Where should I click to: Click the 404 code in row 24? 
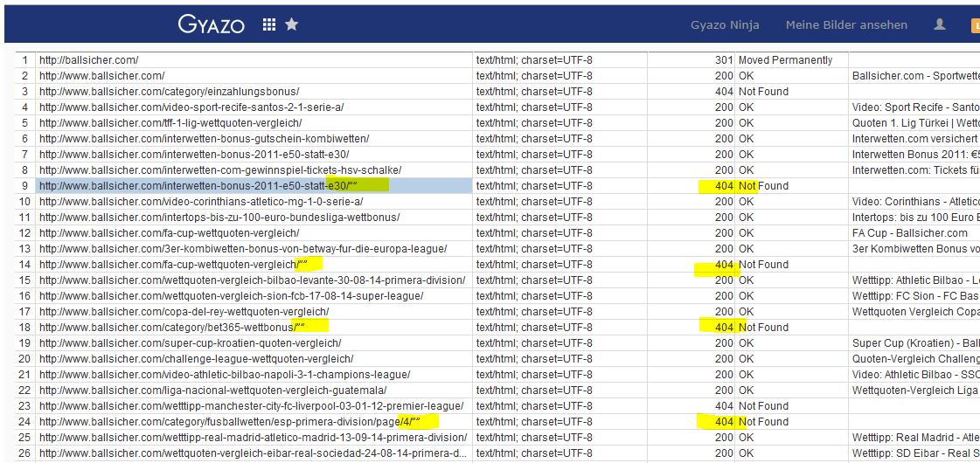(724, 422)
